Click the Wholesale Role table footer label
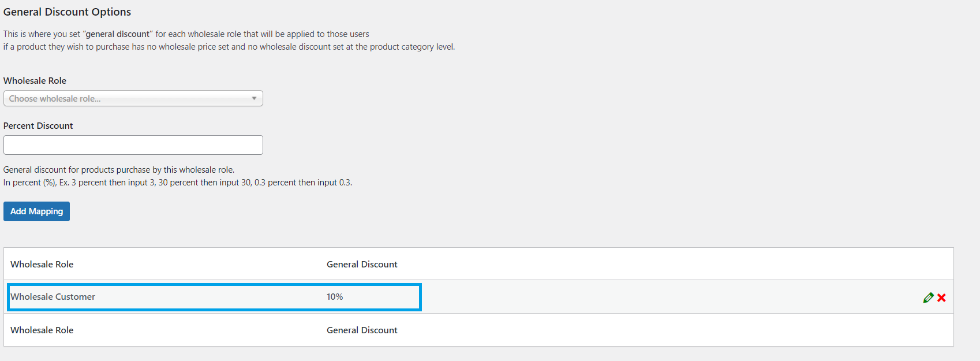Image resolution: width=980 pixels, height=361 pixels. pyautogui.click(x=42, y=330)
